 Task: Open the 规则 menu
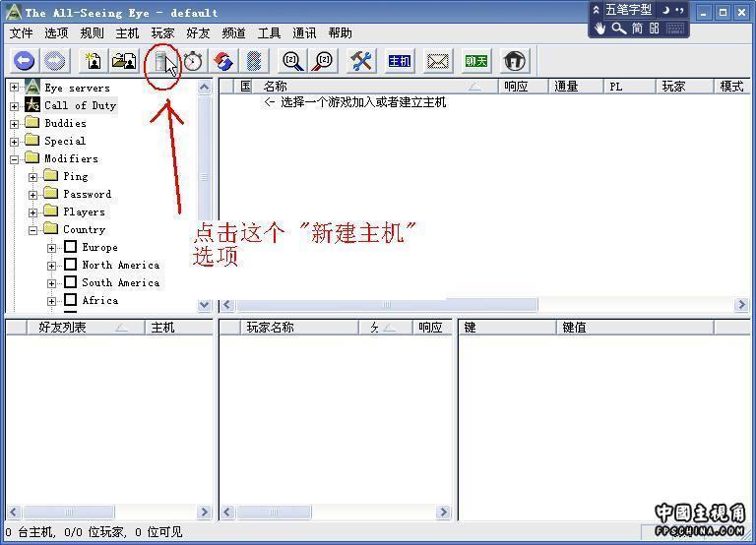click(93, 33)
